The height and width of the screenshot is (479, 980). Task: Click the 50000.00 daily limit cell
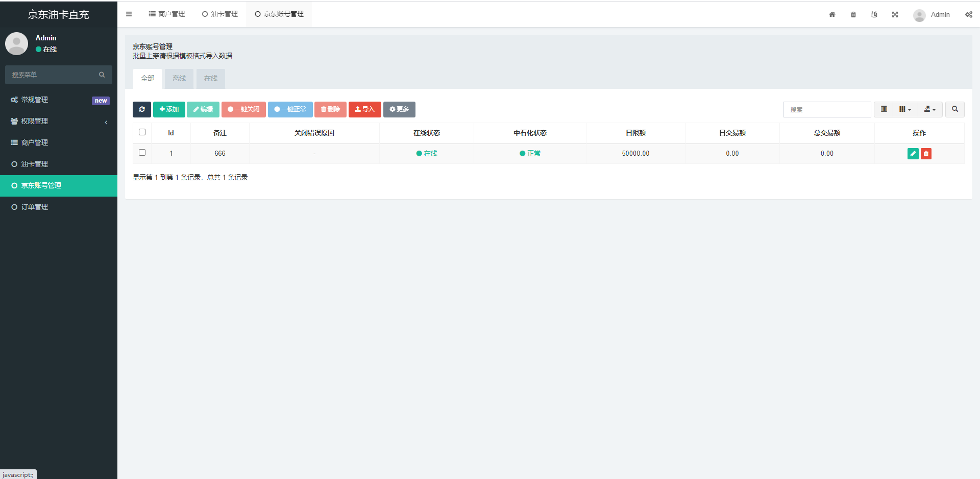(635, 153)
